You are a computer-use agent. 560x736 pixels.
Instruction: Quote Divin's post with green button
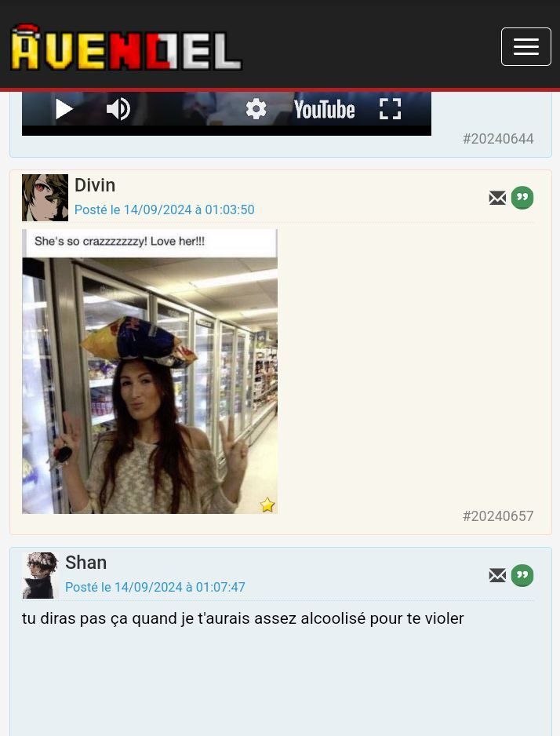(x=522, y=198)
